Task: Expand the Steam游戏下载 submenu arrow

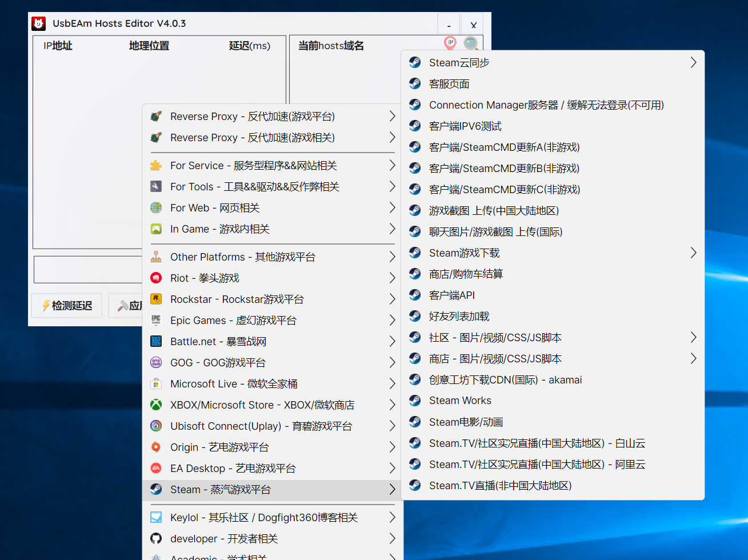Action: (693, 253)
